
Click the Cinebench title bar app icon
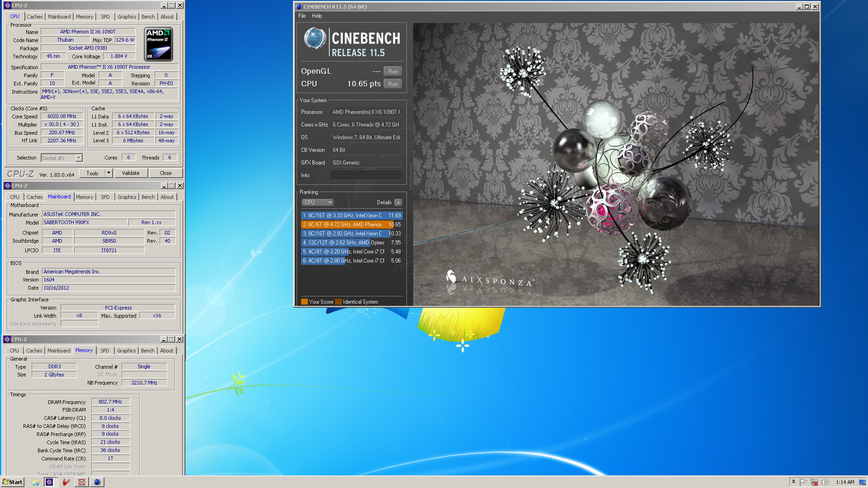pos(299,7)
